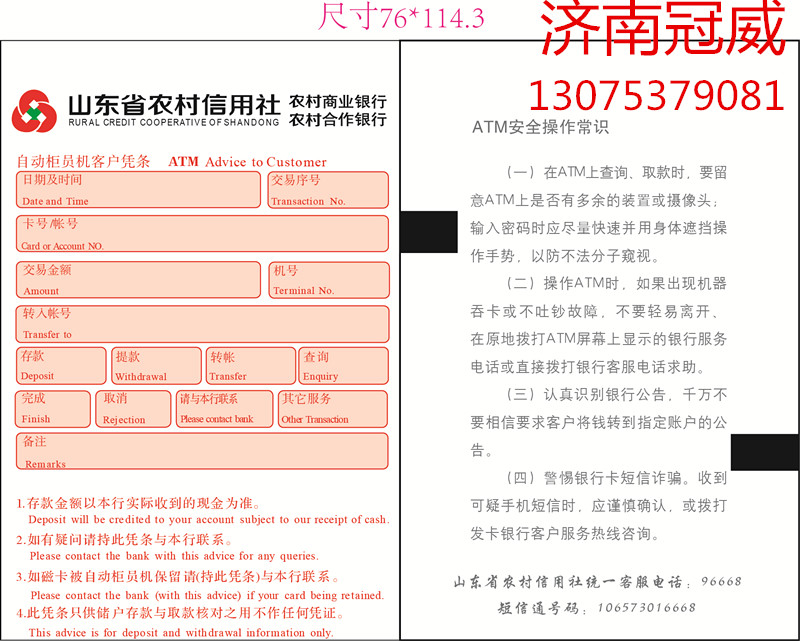Click the 交易金额 Amount field
800x641 pixels.
138,280
